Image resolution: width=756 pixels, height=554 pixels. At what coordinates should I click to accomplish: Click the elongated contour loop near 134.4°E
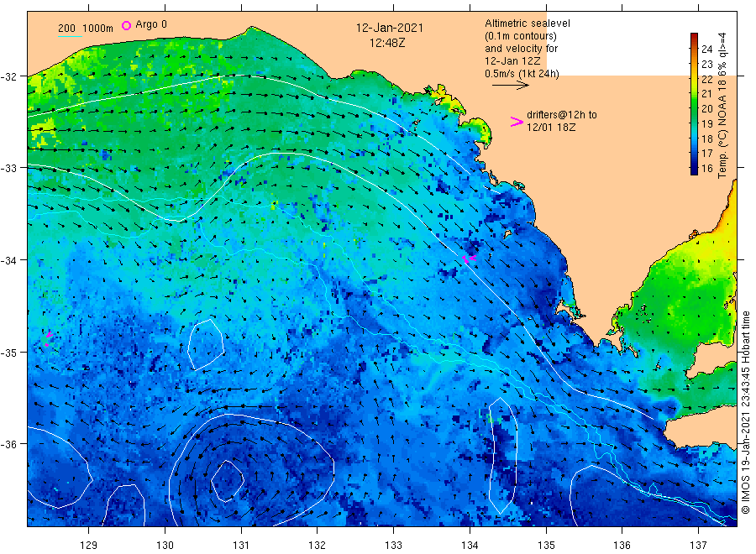502,456
